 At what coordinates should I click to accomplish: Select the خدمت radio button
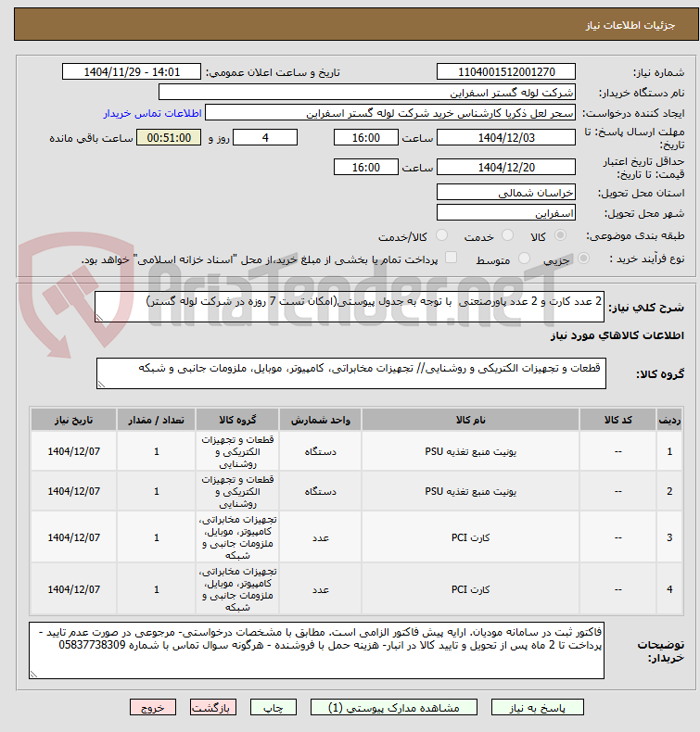coord(507,235)
